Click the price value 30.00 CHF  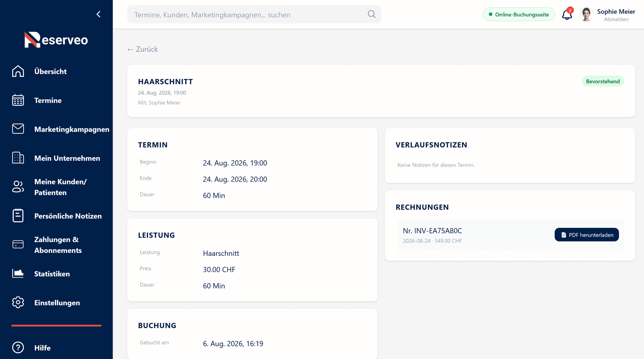coord(219,269)
